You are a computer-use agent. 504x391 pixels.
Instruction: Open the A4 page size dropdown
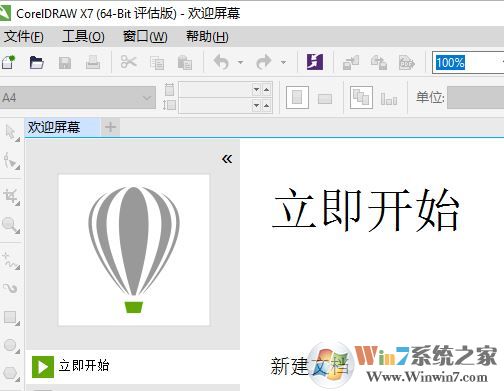click(78, 98)
